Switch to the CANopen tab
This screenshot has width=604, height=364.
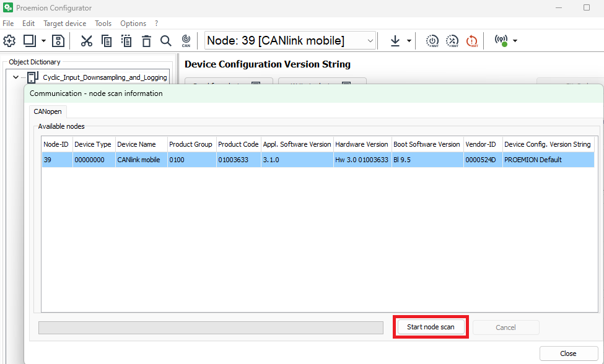[x=48, y=111]
